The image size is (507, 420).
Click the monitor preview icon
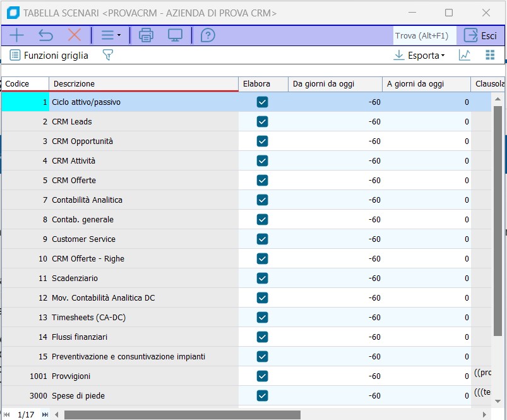[175, 35]
